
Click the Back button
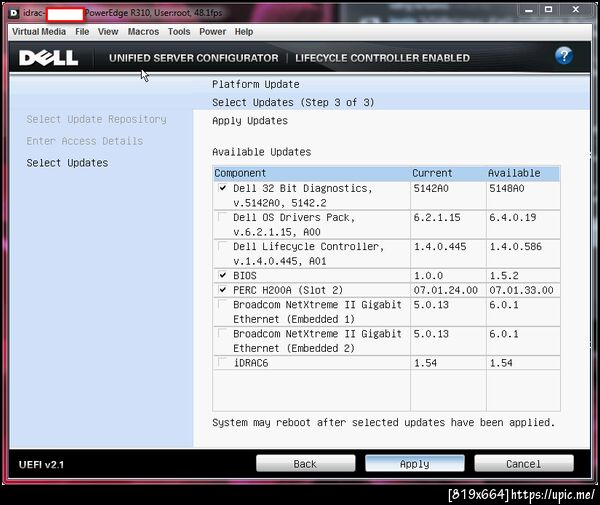tap(305, 464)
